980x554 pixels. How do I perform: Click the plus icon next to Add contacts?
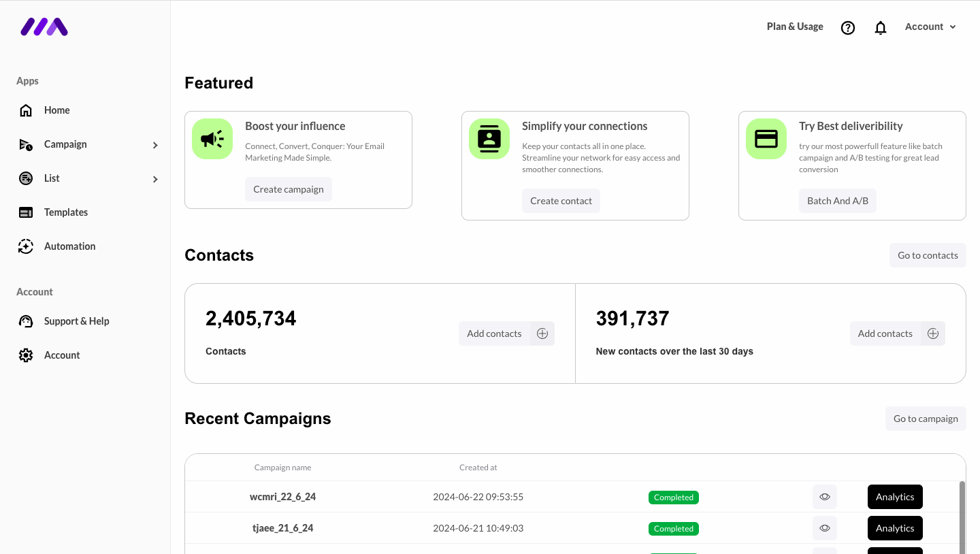pyautogui.click(x=542, y=333)
